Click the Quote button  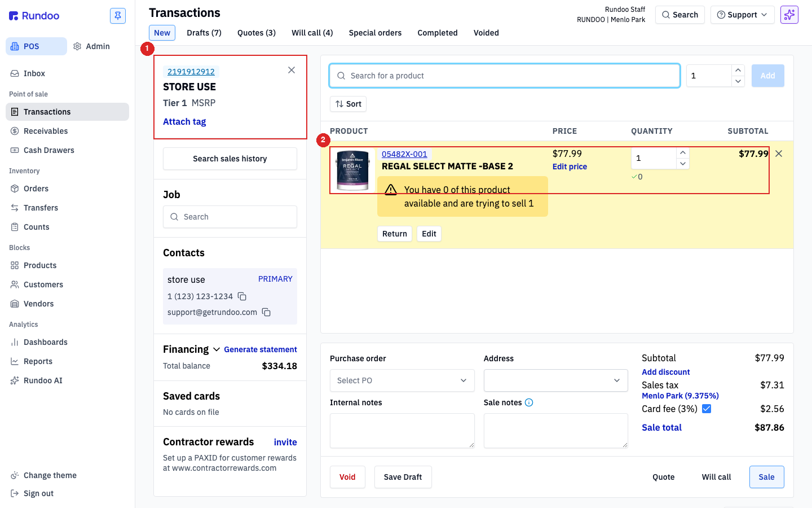pos(664,477)
